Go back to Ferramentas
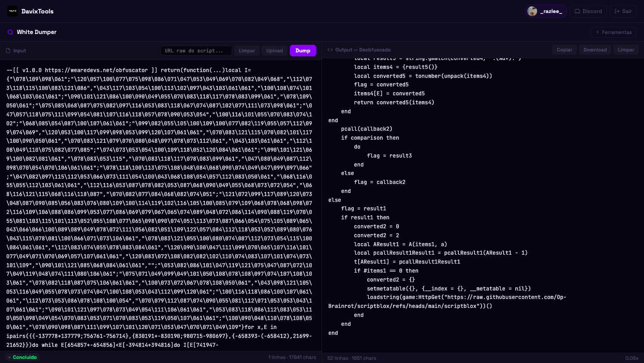This screenshot has height=363, width=644. pos(614,32)
